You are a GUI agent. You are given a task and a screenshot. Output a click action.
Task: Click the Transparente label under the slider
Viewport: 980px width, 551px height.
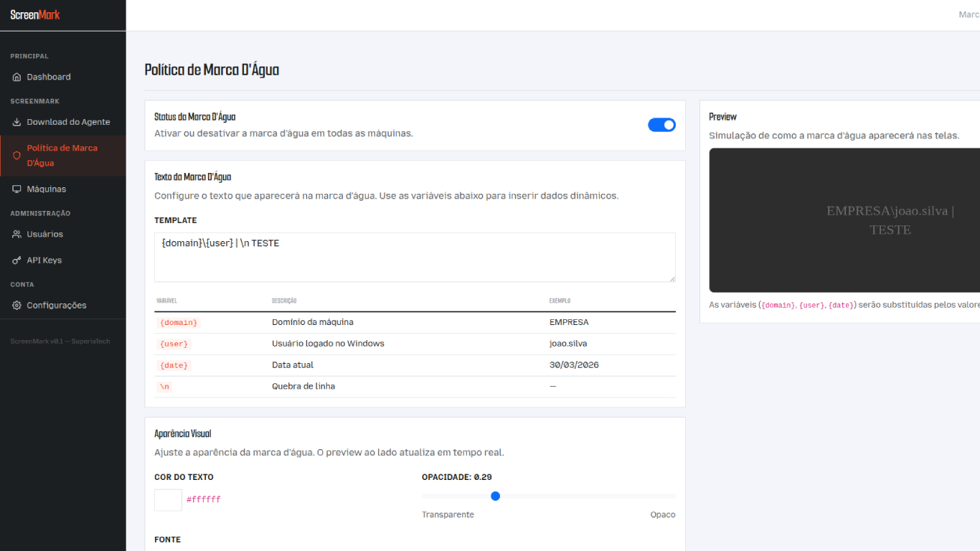point(448,514)
